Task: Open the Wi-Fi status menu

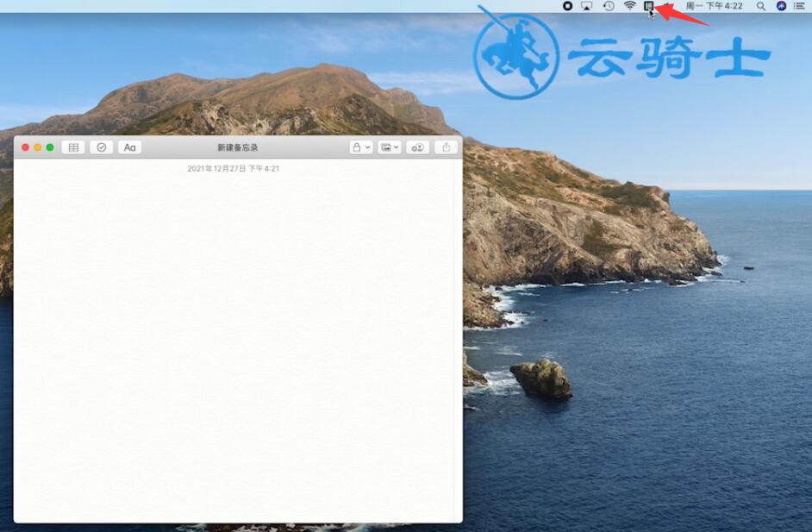Action: pyautogui.click(x=630, y=6)
